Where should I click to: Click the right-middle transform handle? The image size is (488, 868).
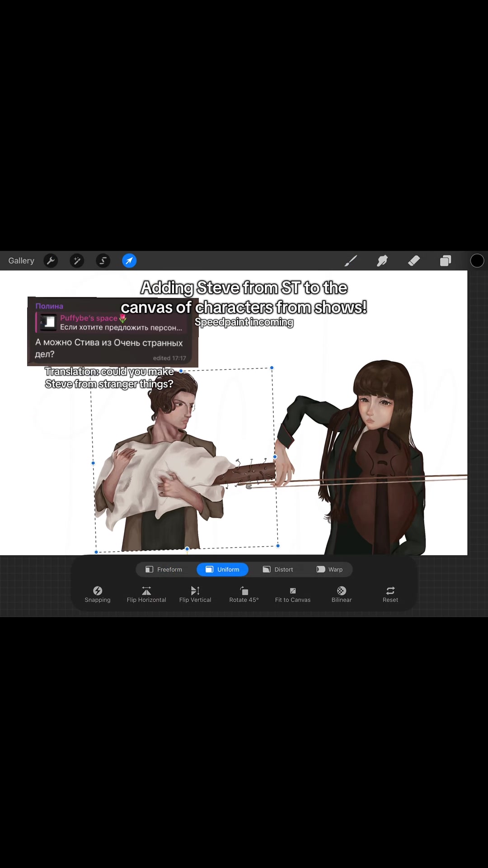[275, 457]
